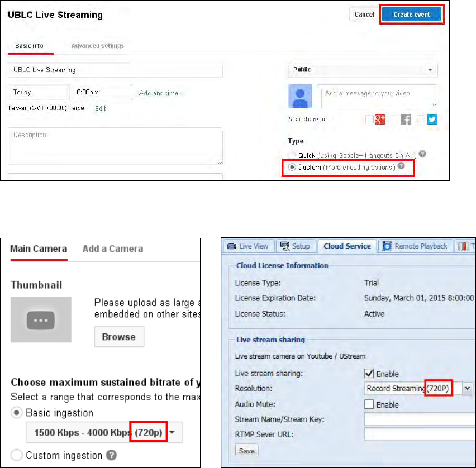Select the Custom (more encoding options) radio button
This screenshot has height=468, width=476.
(292, 167)
